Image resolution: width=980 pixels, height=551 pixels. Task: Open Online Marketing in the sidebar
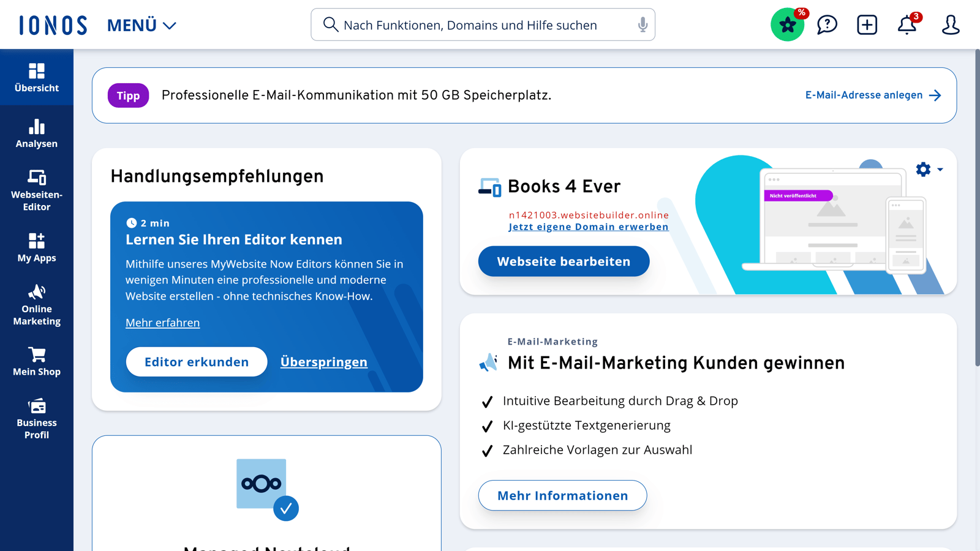pos(37,305)
